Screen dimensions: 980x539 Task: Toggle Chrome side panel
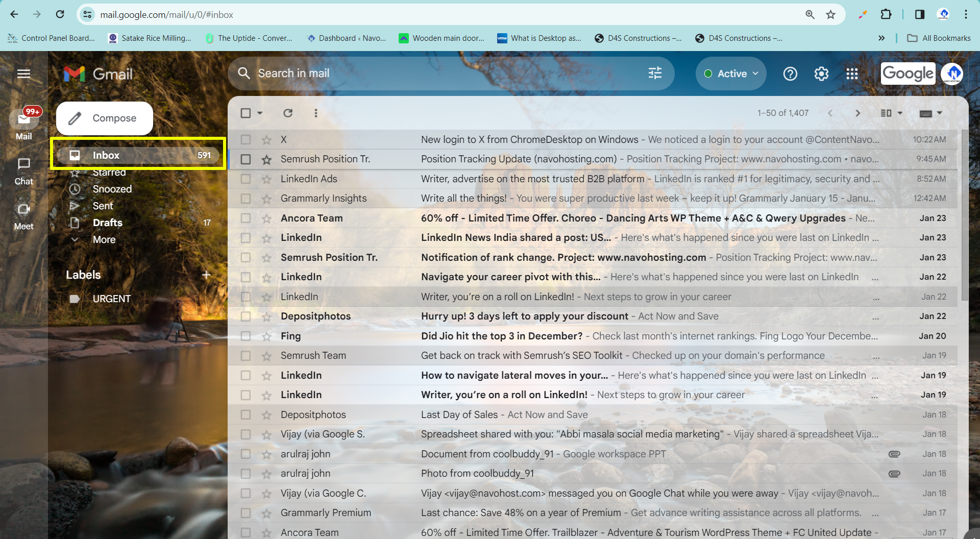920,14
